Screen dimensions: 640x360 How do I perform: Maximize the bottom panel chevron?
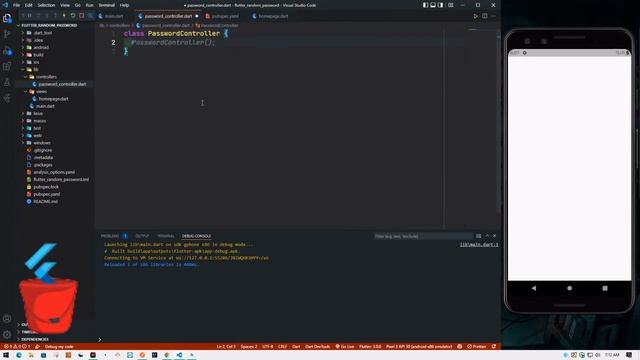coord(487,236)
